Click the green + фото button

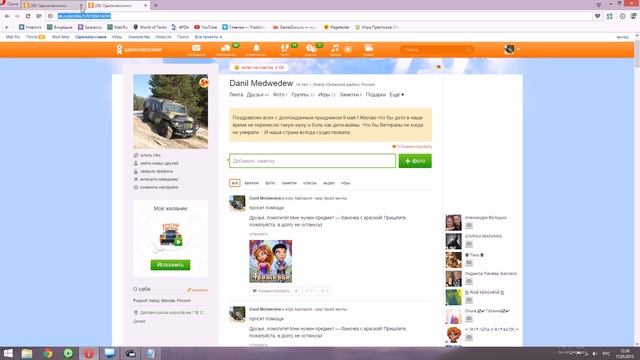click(x=415, y=161)
